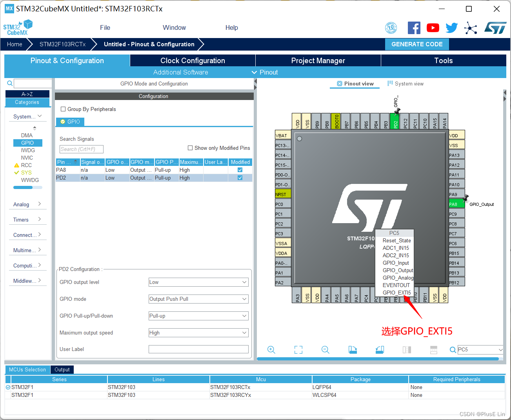Click green PD2 pin on chip
The image size is (511, 420).
(395, 121)
